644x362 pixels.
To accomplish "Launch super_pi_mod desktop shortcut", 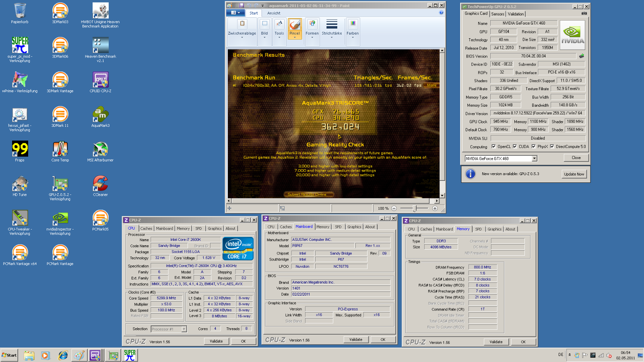I will pos(20,50).
